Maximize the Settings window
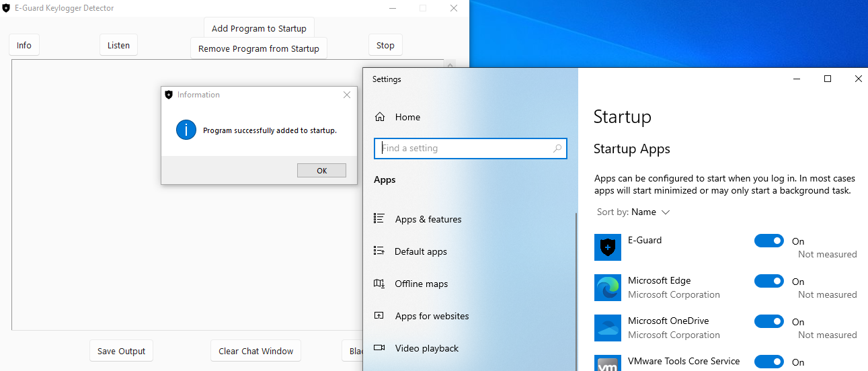Image resolution: width=868 pixels, height=371 pixels. [x=828, y=79]
